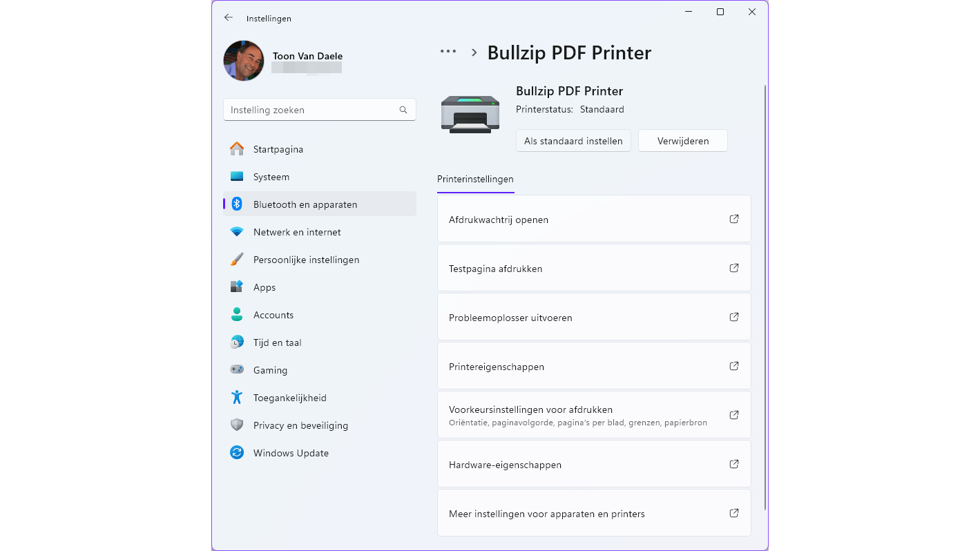Go to Toegankelijkheid section

coord(320,398)
